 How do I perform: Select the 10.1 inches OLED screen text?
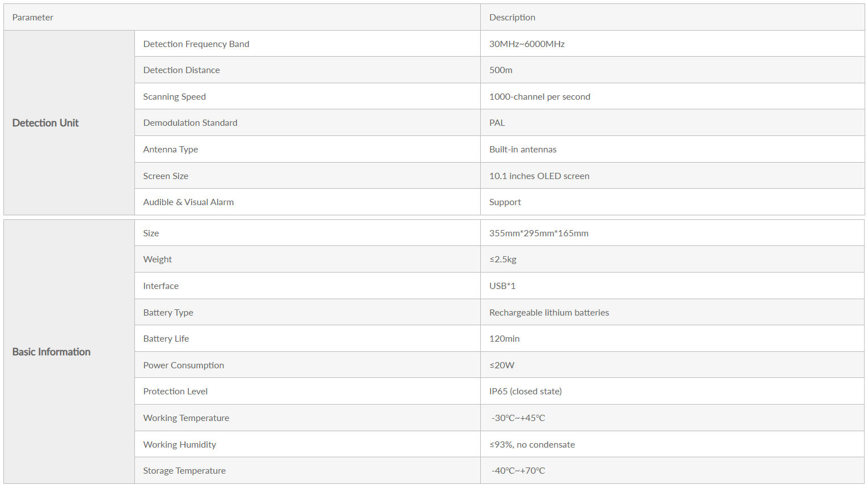click(x=539, y=176)
